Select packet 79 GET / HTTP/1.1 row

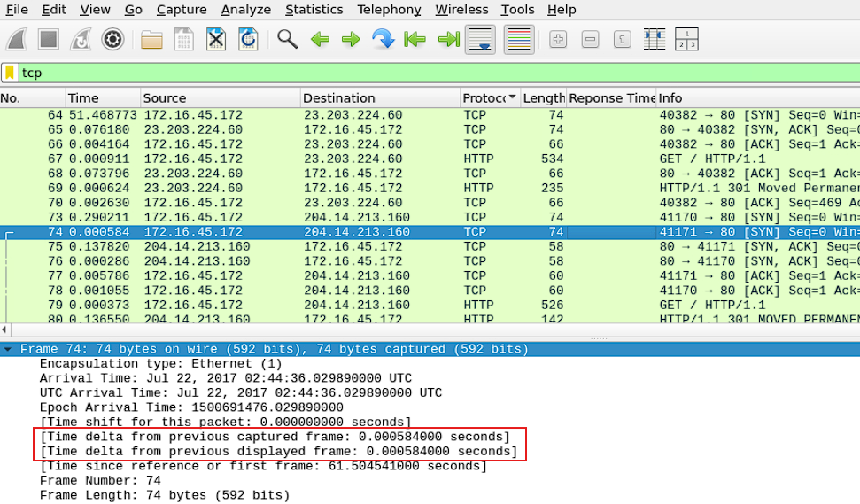coord(430,305)
